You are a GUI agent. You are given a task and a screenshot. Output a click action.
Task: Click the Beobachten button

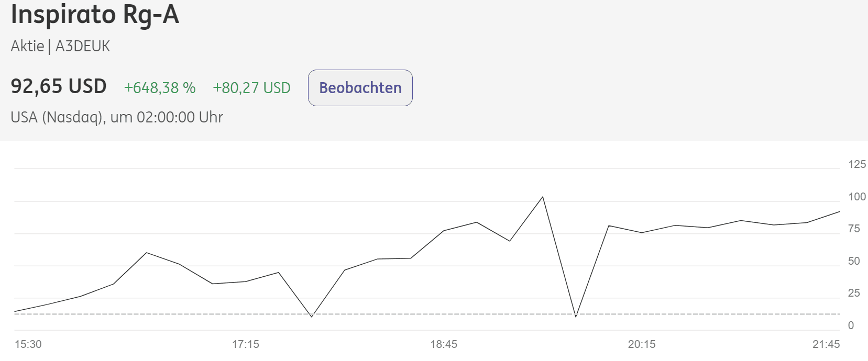click(x=360, y=88)
